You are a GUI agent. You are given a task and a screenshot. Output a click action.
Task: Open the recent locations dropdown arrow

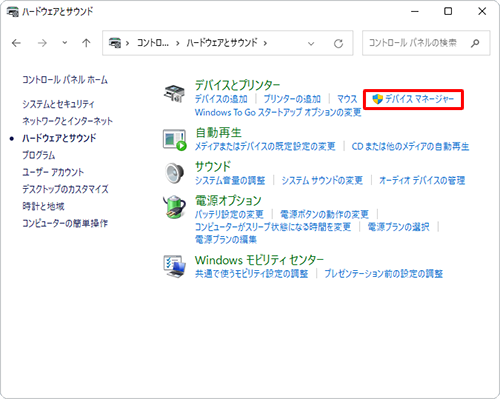coord(65,43)
